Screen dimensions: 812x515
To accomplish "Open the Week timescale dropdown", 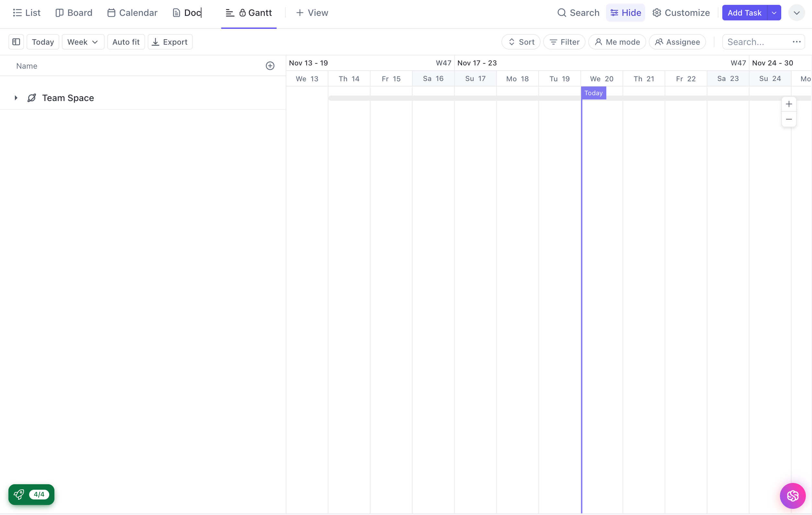I will pos(83,42).
